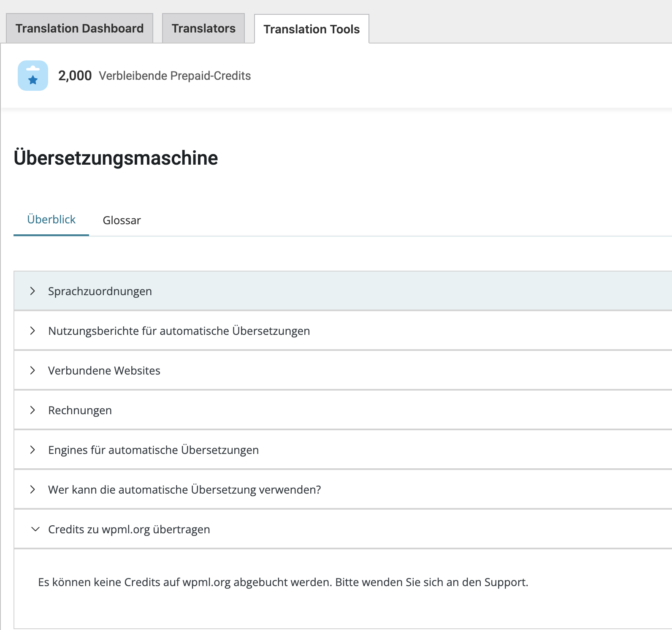Select the Überblick sub-tab

(x=51, y=220)
